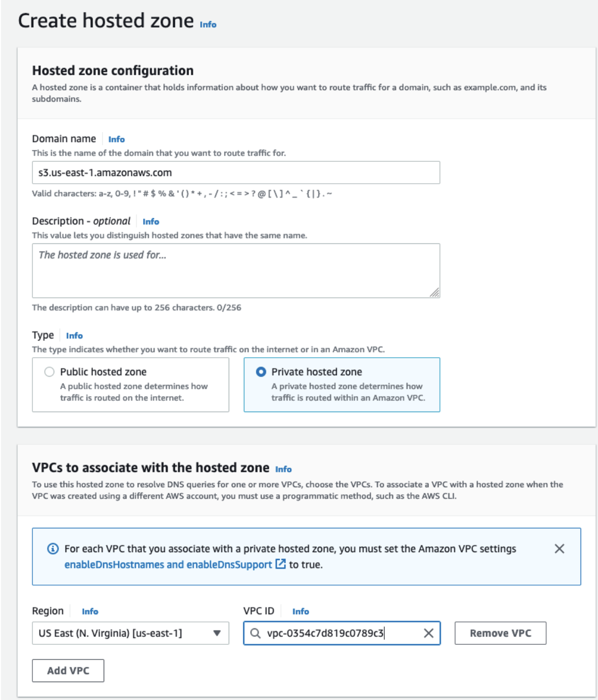Click the Add VPC button
Image resolution: width=598 pixels, height=700 pixels.
click(x=68, y=670)
